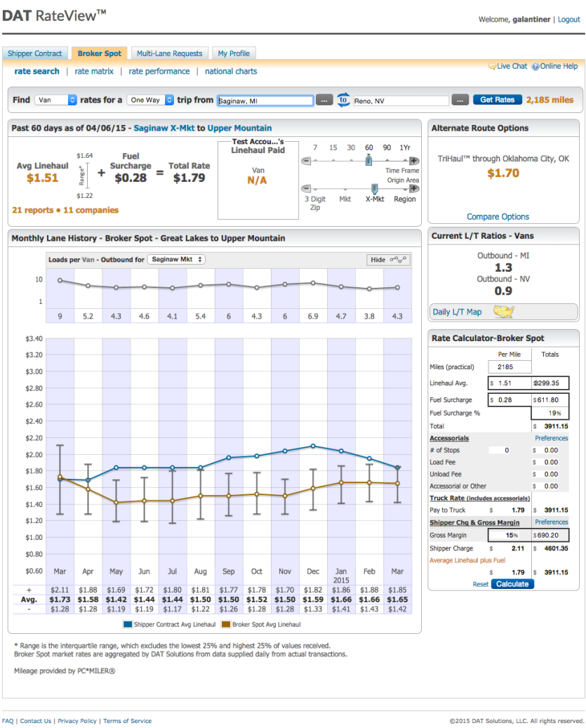586x728 pixels.
Task: Click minus icon on Origin Area slider
Action: (x=306, y=189)
